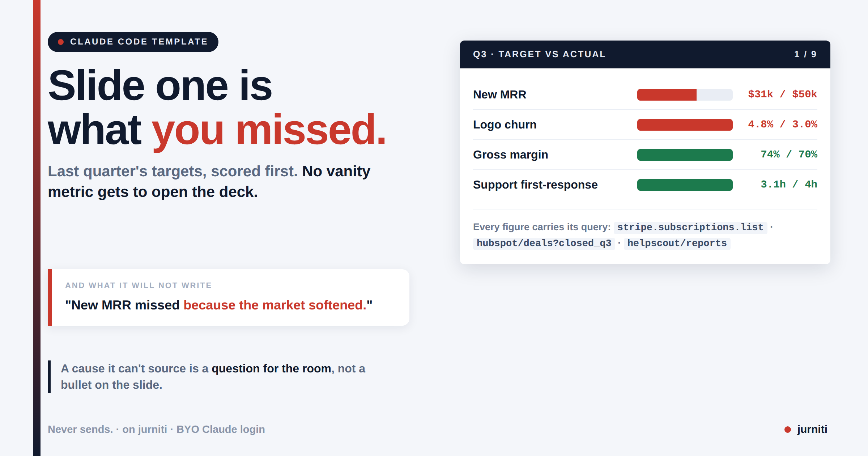Image resolution: width=868 pixels, height=456 pixels.
Task: Select the Claude Code Template pill badge
Action: (x=133, y=42)
